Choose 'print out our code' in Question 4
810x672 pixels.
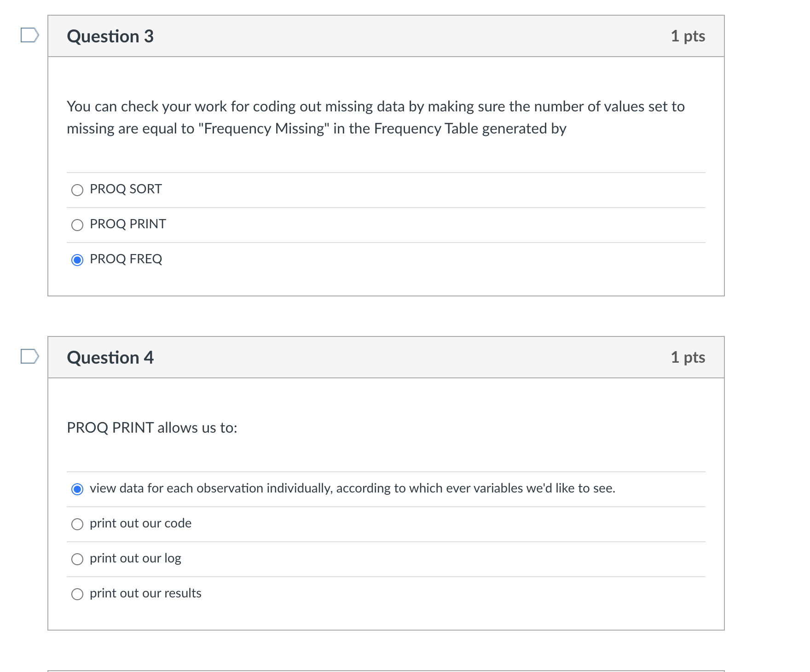77,524
